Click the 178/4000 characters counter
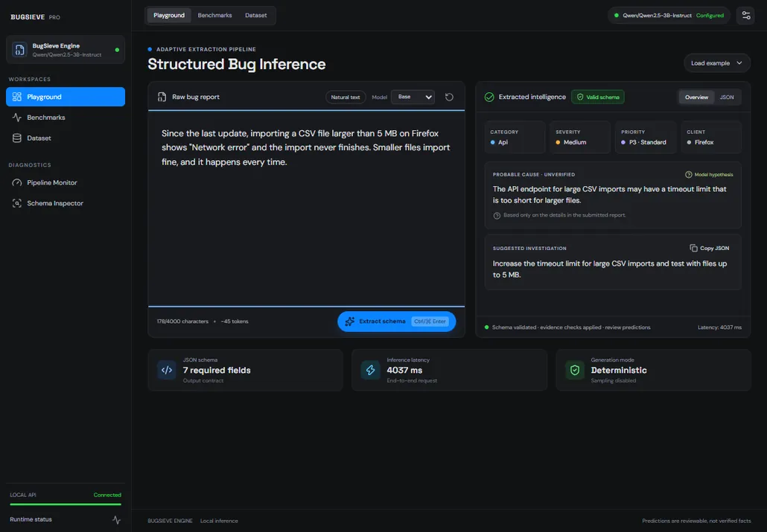The width and height of the screenshot is (767, 532). click(182, 321)
